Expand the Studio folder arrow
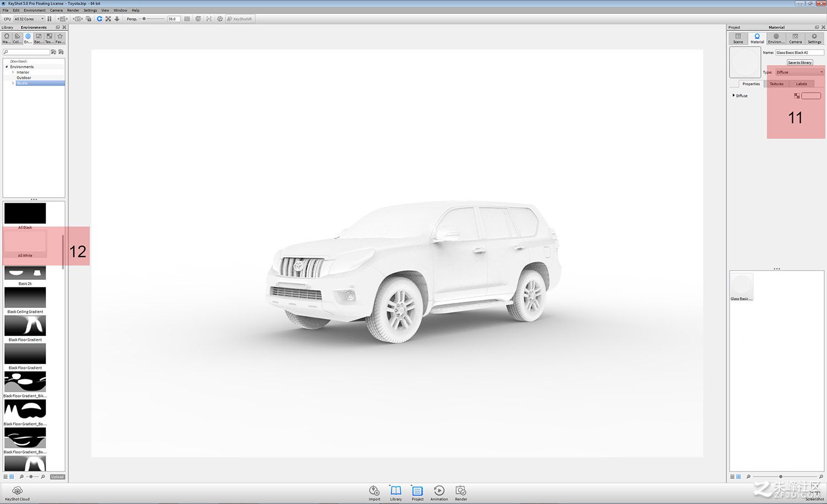The image size is (827, 504). [x=13, y=83]
